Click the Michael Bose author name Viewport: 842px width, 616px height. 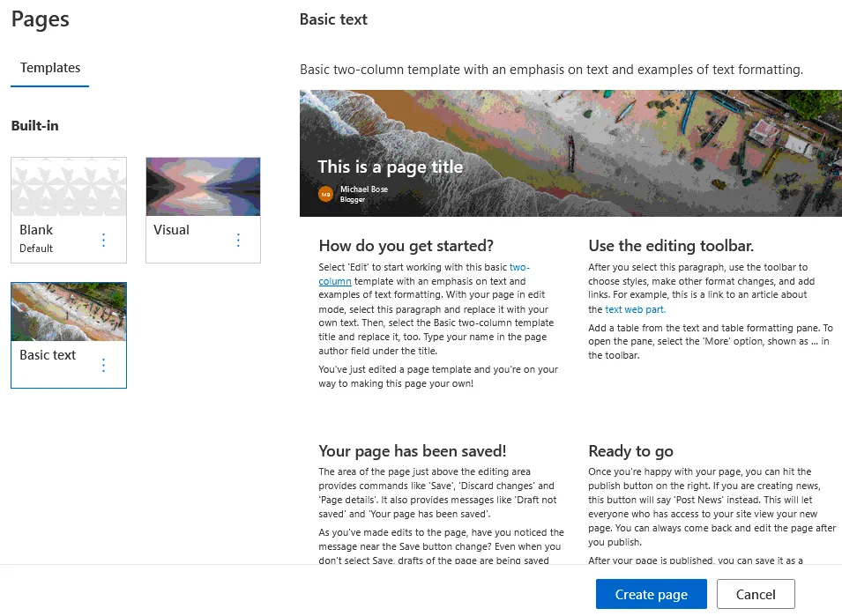point(364,189)
